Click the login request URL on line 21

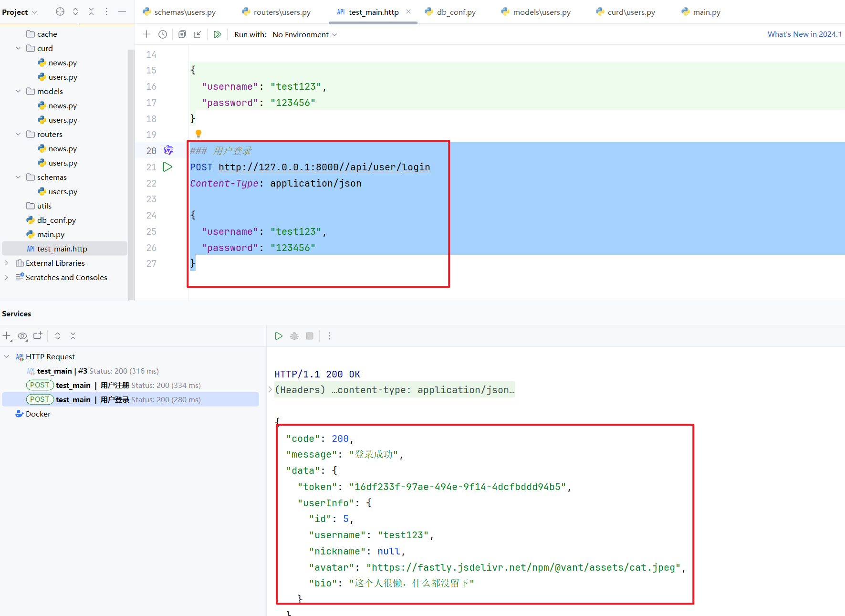[x=324, y=167]
